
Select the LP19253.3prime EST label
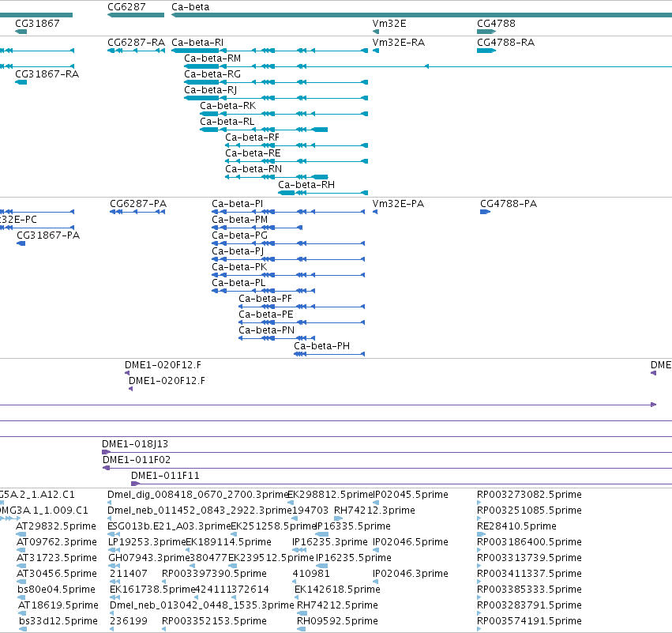click(147, 542)
